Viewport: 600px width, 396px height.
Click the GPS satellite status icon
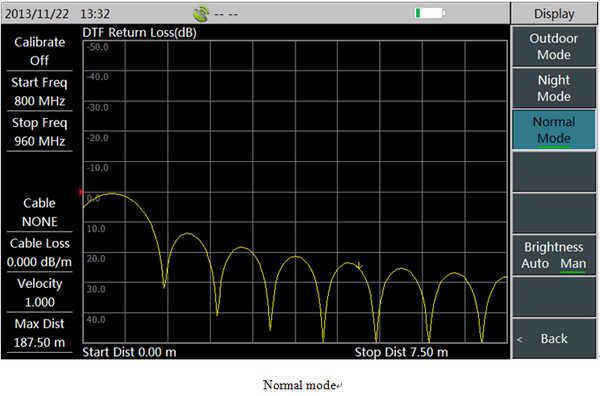(x=201, y=14)
